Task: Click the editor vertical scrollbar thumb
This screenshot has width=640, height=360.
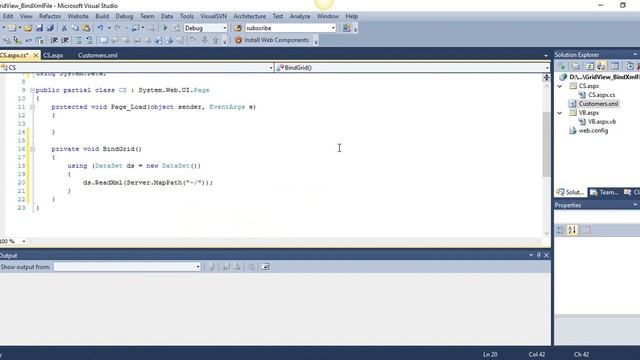Action: click(x=546, y=144)
